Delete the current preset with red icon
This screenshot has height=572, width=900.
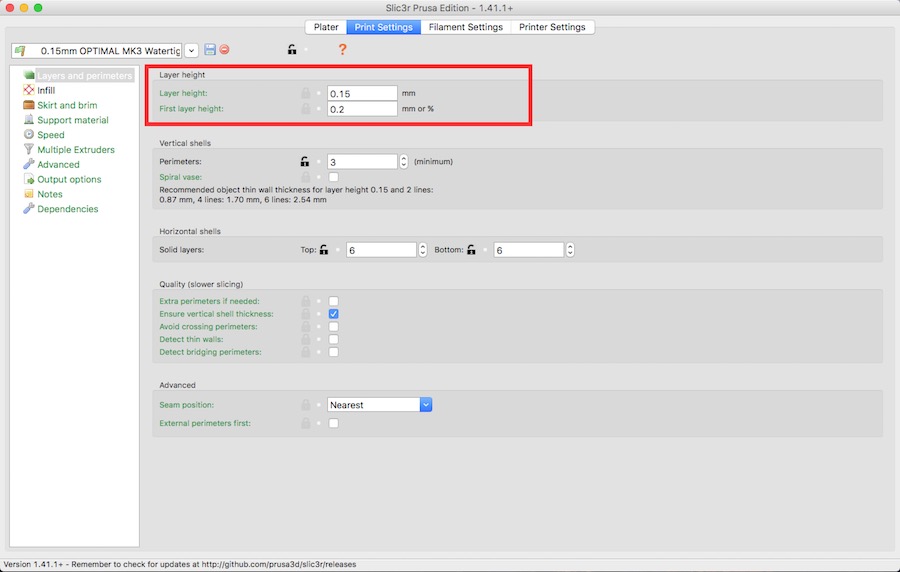point(224,50)
